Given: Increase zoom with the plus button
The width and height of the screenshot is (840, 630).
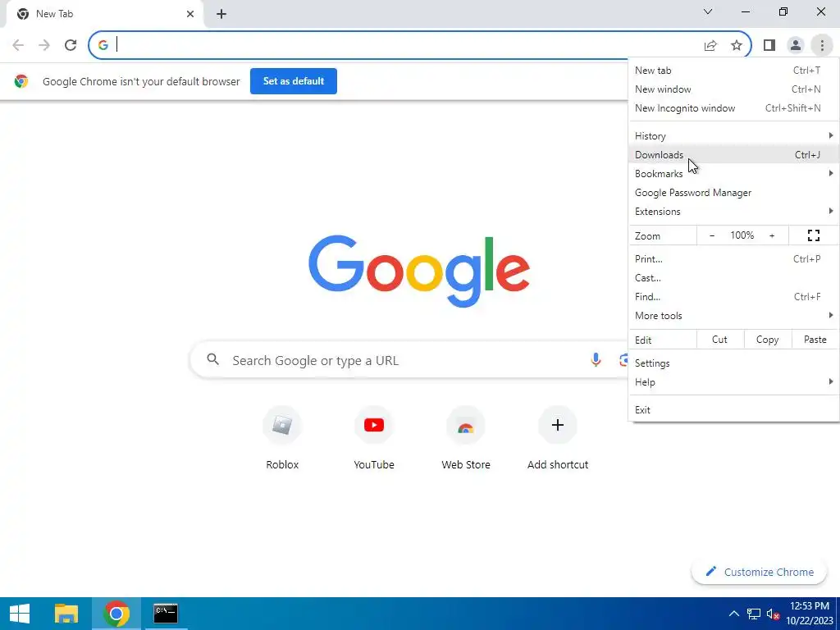Looking at the screenshot, I should click(772, 235).
